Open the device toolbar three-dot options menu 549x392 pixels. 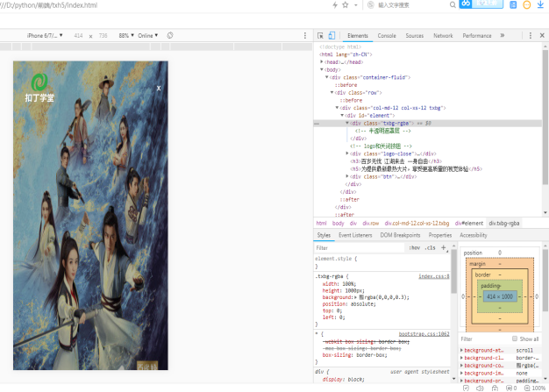click(305, 35)
